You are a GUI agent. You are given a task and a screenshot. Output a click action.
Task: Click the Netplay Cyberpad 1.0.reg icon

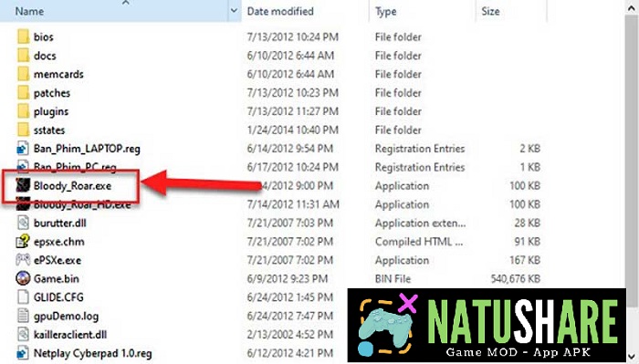pyautogui.click(x=23, y=353)
